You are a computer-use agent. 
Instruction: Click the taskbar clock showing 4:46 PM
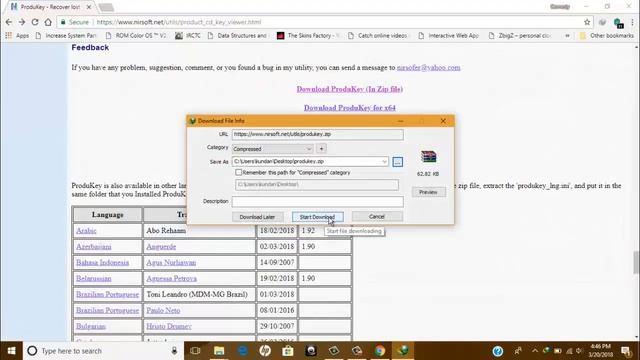click(x=600, y=351)
